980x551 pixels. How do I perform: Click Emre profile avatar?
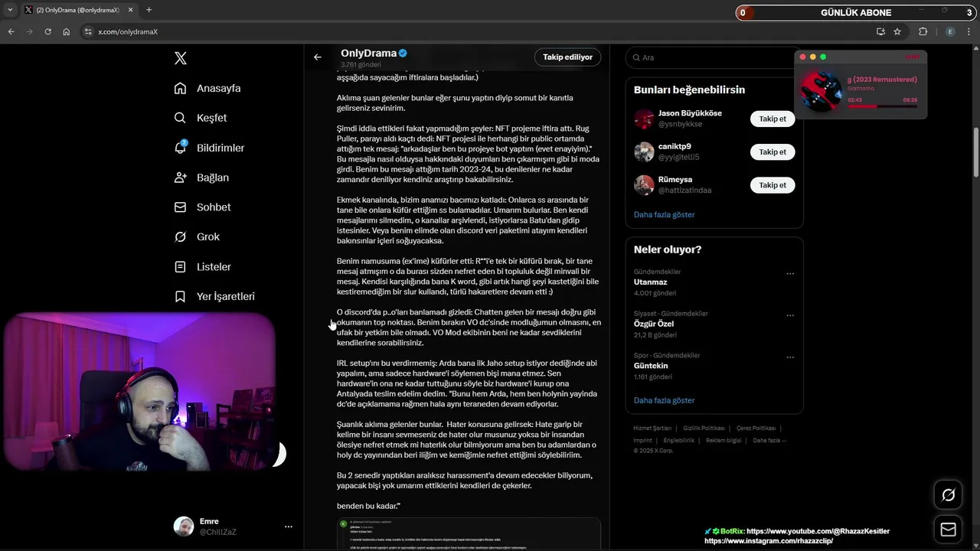[184, 527]
